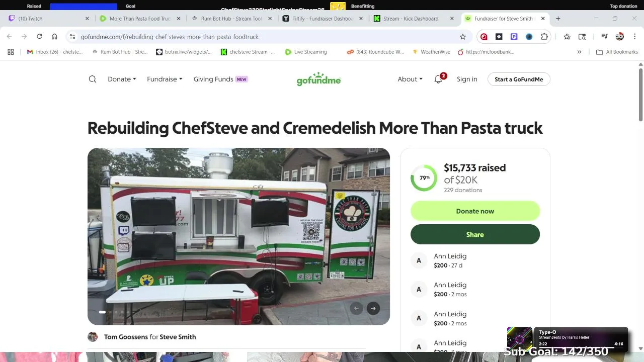Expand the Fundraise dropdown menu
This screenshot has height=362, width=644.
coord(165,79)
